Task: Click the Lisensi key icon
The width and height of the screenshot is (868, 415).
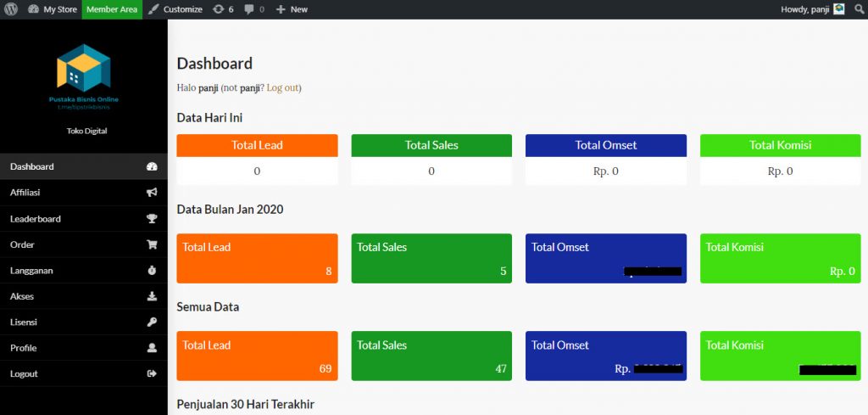Action: pyautogui.click(x=152, y=322)
